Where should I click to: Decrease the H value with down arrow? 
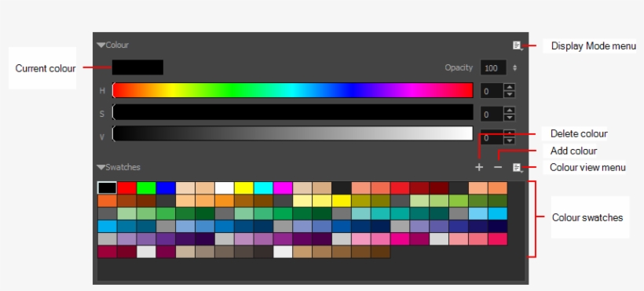click(x=509, y=94)
